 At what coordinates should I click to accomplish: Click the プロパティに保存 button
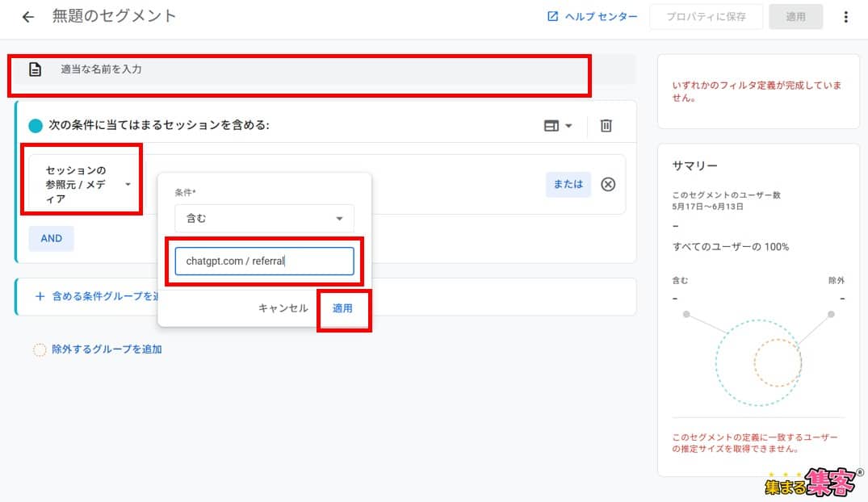[x=706, y=17]
